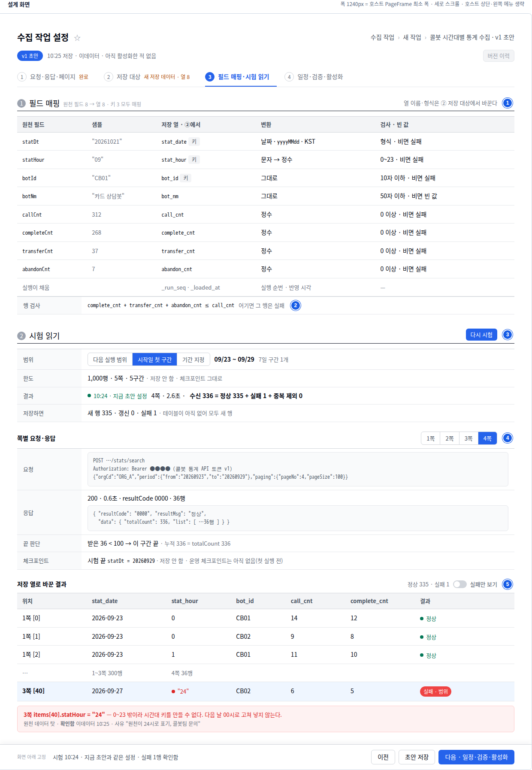This screenshot has height=770, width=532.
Task: Go to step 2 저장 대상 tab
Action: 147,77
